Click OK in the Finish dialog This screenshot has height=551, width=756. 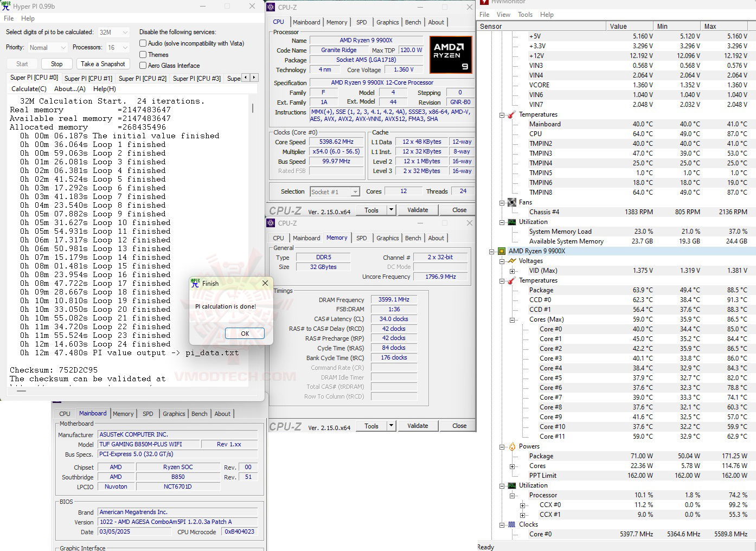click(x=245, y=334)
